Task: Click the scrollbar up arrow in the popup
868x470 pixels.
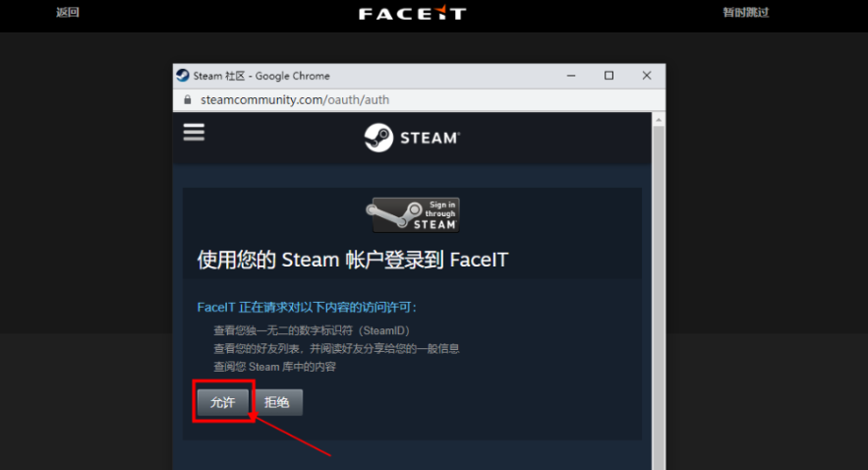Action: pos(659,120)
